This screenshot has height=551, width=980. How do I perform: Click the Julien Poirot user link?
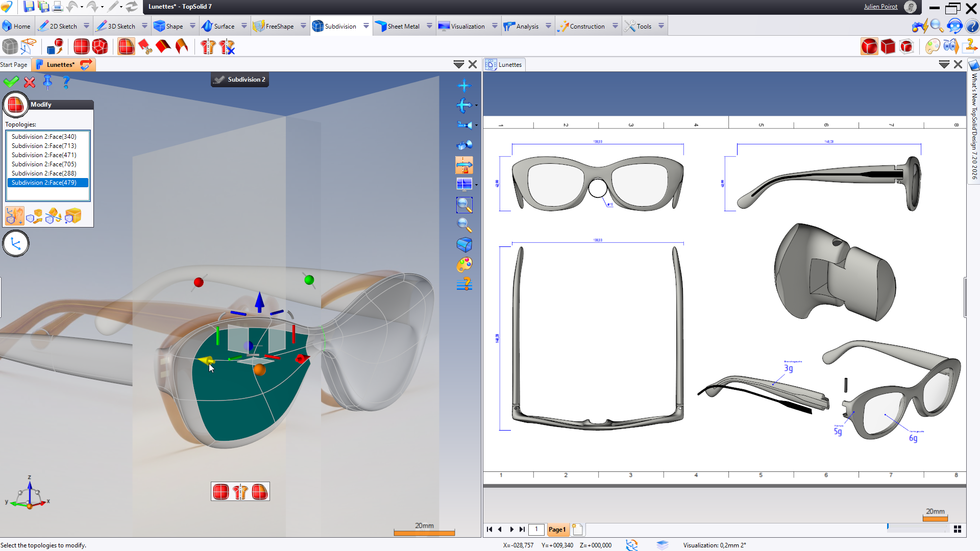(x=880, y=7)
